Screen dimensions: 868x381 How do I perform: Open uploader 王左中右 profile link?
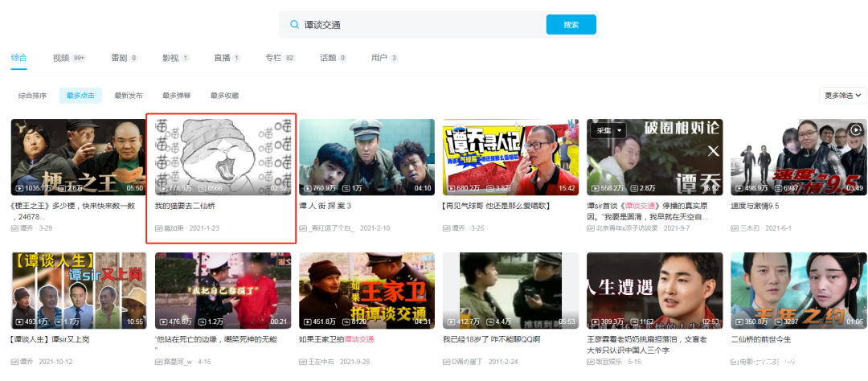323,362
